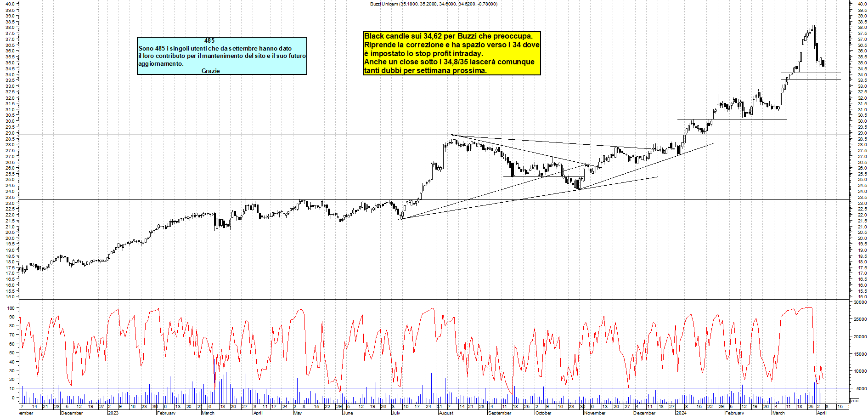The image size is (868, 415).
Task: Click the 'Black candle sui 34,62' annotation line
Action: pos(448,36)
